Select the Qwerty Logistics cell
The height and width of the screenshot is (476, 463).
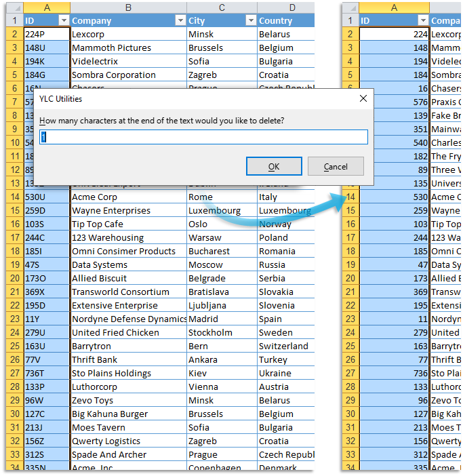click(x=129, y=441)
